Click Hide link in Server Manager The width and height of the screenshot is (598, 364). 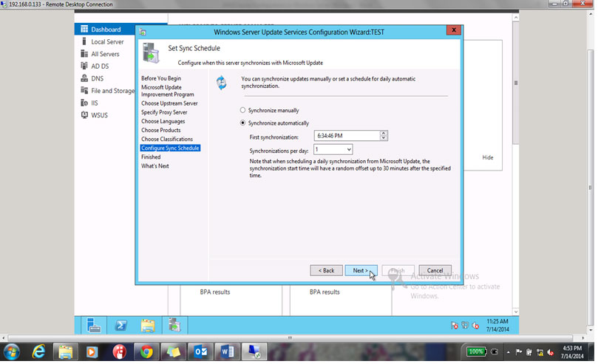(487, 157)
